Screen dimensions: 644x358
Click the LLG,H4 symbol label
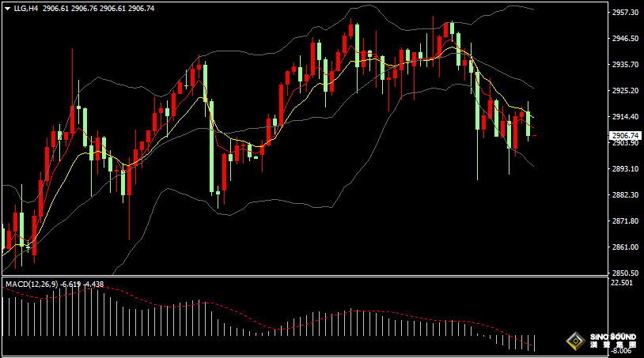[26, 7]
